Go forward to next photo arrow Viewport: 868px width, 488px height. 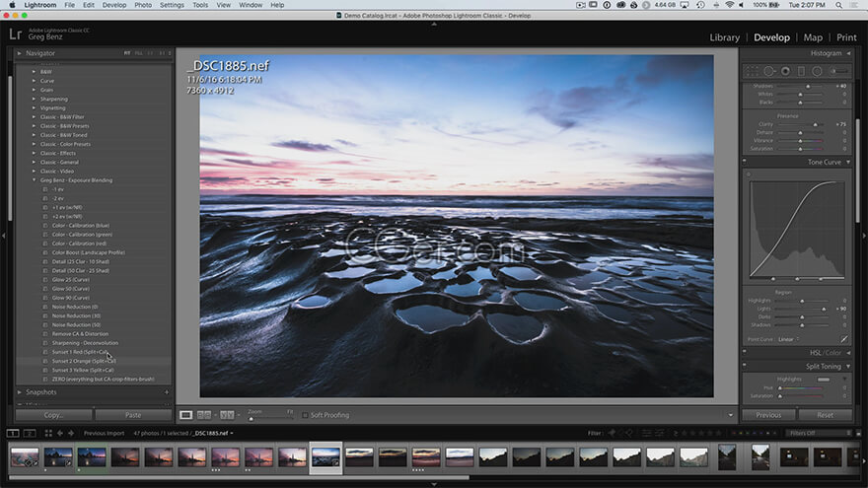pyautogui.click(x=71, y=433)
